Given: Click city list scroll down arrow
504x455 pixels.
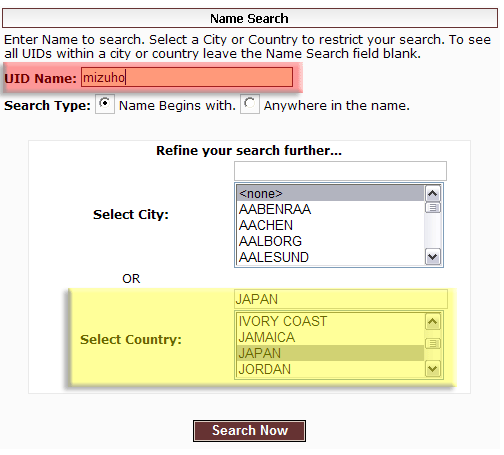Looking at the screenshot, I should click(x=433, y=257).
